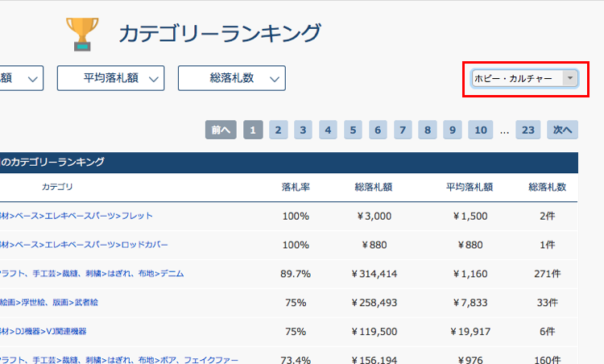Select page 1 in pagination
The height and width of the screenshot is (364, 604).
tap(253, 130)
